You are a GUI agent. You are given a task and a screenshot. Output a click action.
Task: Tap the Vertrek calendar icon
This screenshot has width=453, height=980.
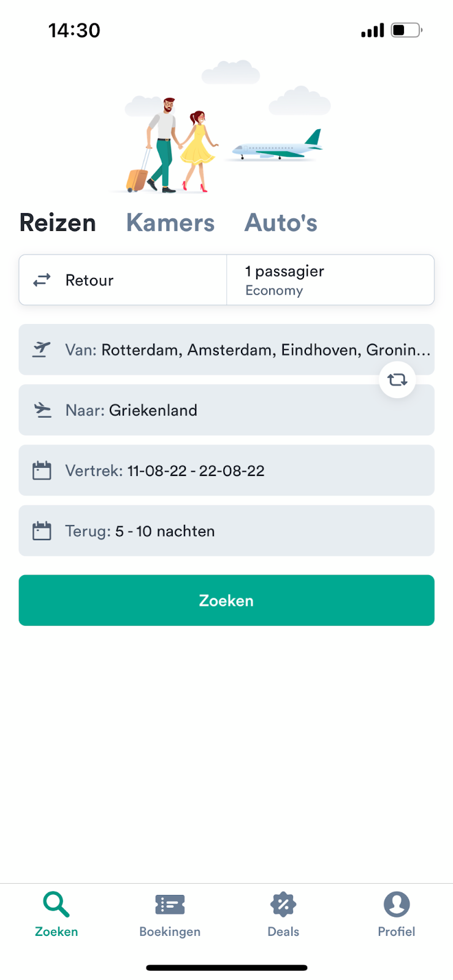click(42, 470)
